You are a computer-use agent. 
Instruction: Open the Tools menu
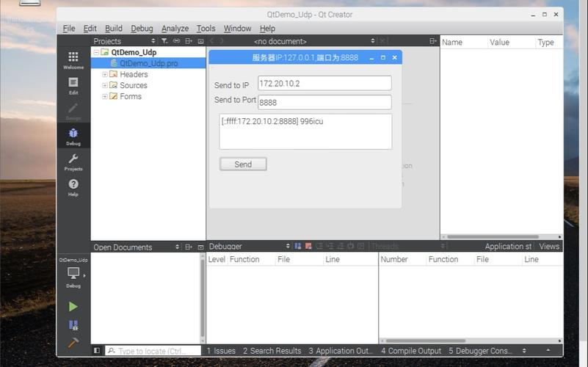pos(206,29)
